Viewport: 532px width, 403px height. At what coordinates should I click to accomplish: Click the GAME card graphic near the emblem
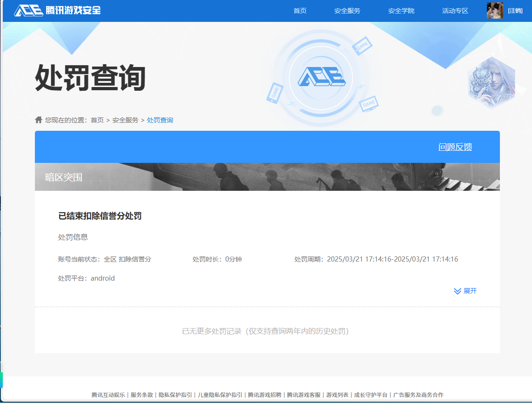[x=363, y=46]
